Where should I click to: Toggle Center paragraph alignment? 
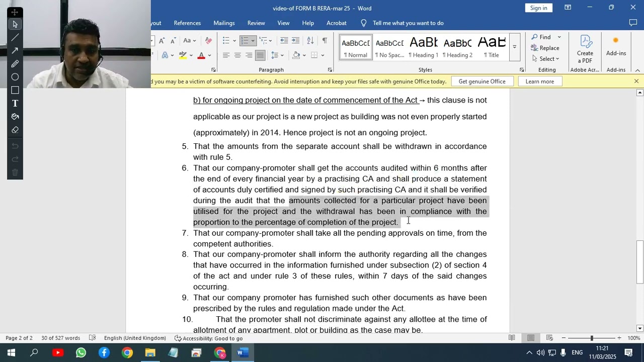tap(237, 55)
